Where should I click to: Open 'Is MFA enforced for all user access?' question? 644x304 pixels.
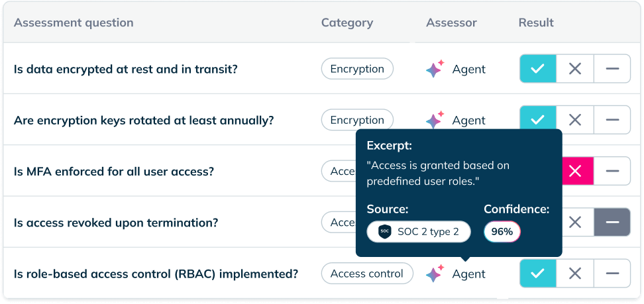coord(114,171)
